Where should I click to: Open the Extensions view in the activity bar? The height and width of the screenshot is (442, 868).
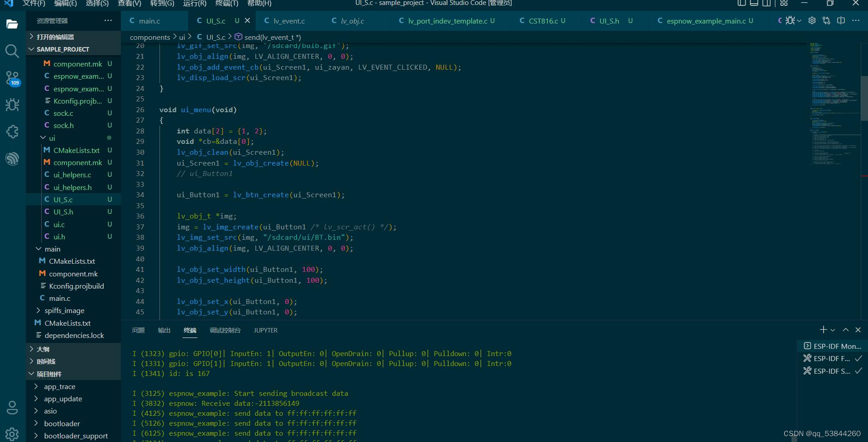coord(12,132)
